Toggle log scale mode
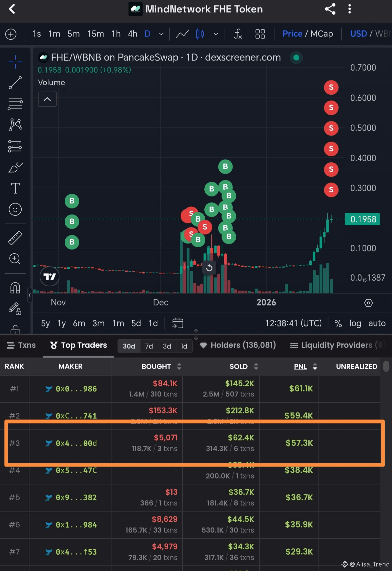 [x=355, y=323]
